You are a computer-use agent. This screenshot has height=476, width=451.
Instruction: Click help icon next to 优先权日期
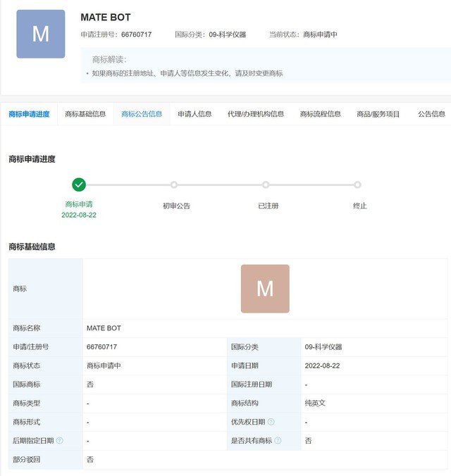tap(271, 422)
